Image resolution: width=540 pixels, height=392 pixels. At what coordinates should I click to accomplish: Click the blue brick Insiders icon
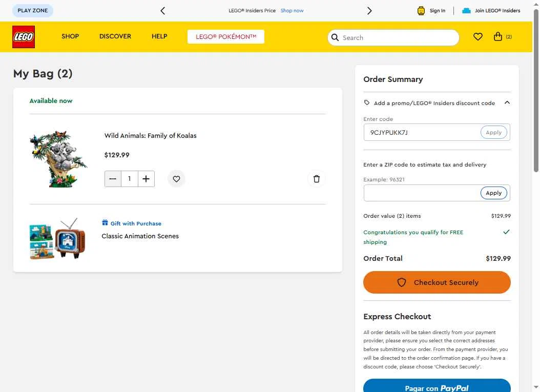[466, 11]
